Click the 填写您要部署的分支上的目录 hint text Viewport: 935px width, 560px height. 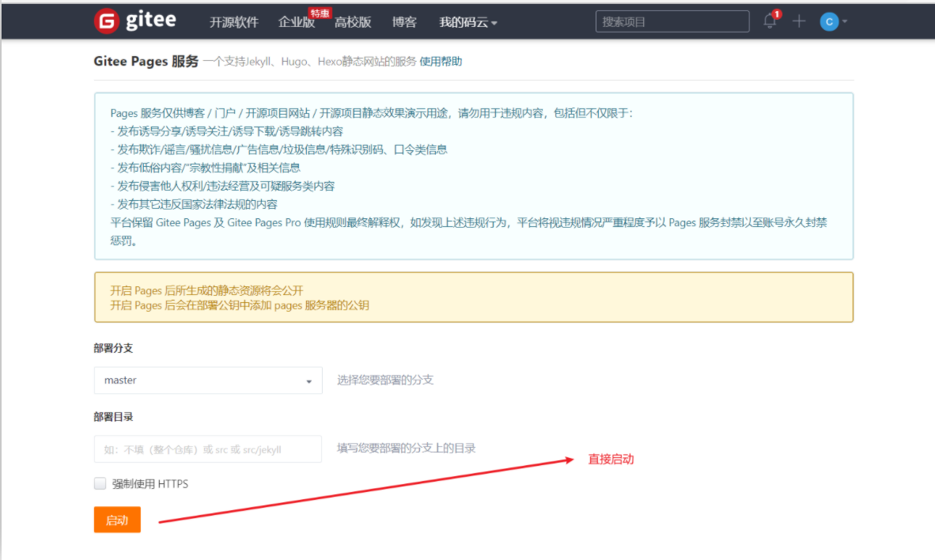click(x=406, y=448)
